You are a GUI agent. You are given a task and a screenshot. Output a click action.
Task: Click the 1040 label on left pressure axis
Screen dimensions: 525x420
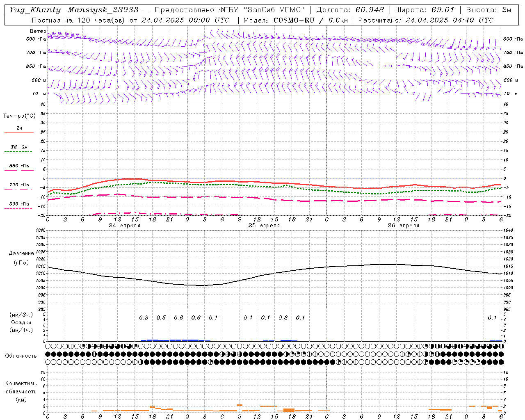41,231
